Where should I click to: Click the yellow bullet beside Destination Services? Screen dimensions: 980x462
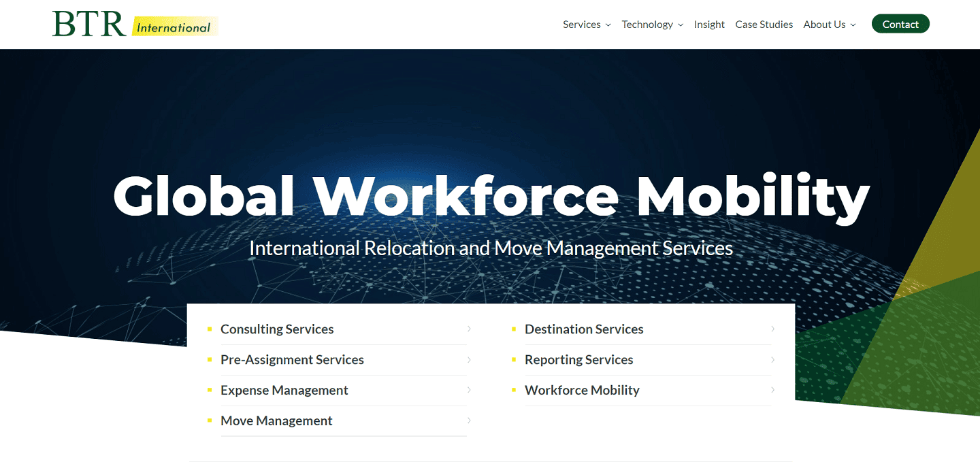click(x=513, y=328)
